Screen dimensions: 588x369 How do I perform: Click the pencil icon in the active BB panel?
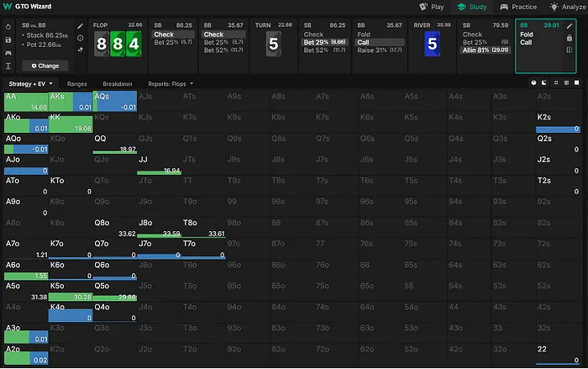tap(570, 26)
